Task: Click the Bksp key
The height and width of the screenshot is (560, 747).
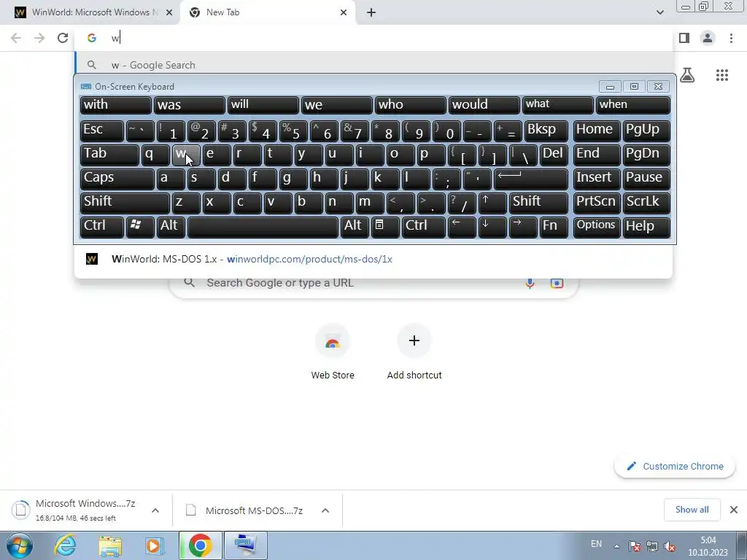Action: pos(546,131)
